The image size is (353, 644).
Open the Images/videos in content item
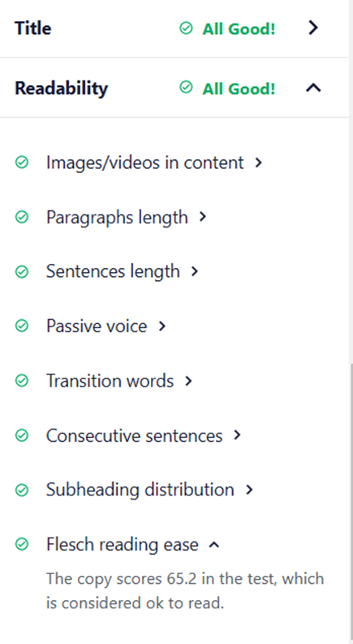click(x=145, y=162)
